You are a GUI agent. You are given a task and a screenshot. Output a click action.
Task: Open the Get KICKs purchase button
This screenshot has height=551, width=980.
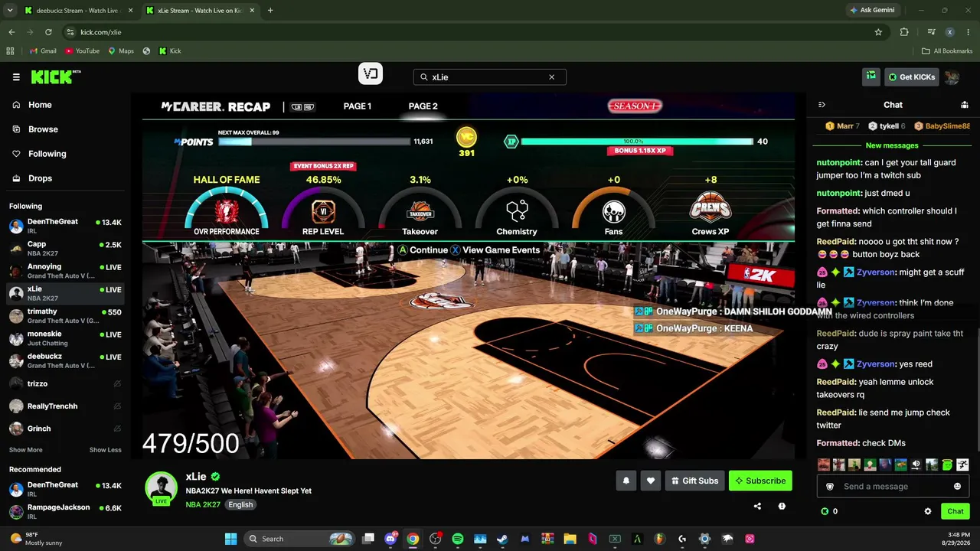pos(910,77)
